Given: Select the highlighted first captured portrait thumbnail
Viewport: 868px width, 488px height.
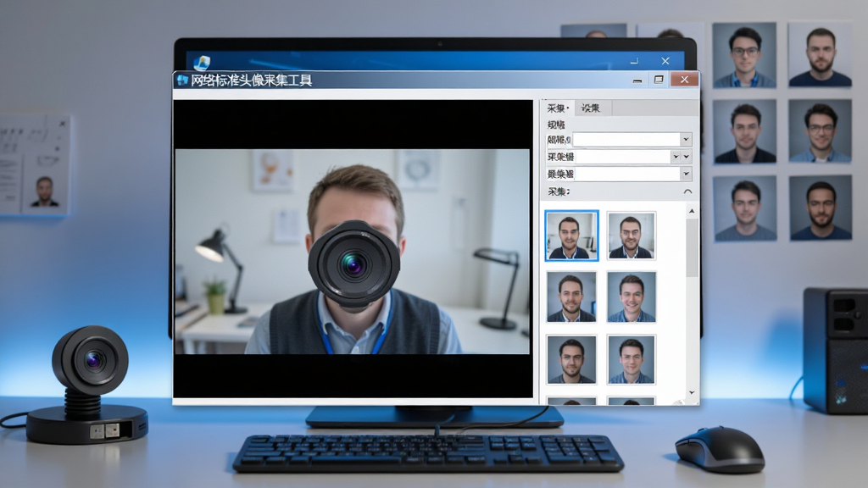Looking at the screenshot, I should (x=571, y=236).
